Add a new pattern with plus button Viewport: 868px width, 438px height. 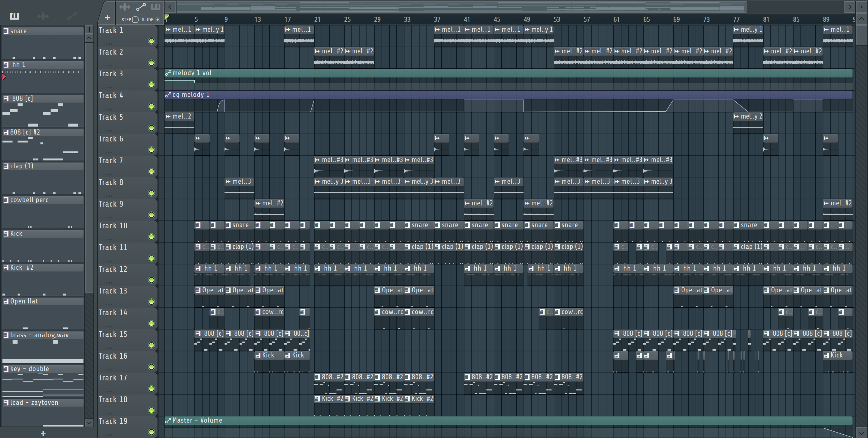[43, 433]
